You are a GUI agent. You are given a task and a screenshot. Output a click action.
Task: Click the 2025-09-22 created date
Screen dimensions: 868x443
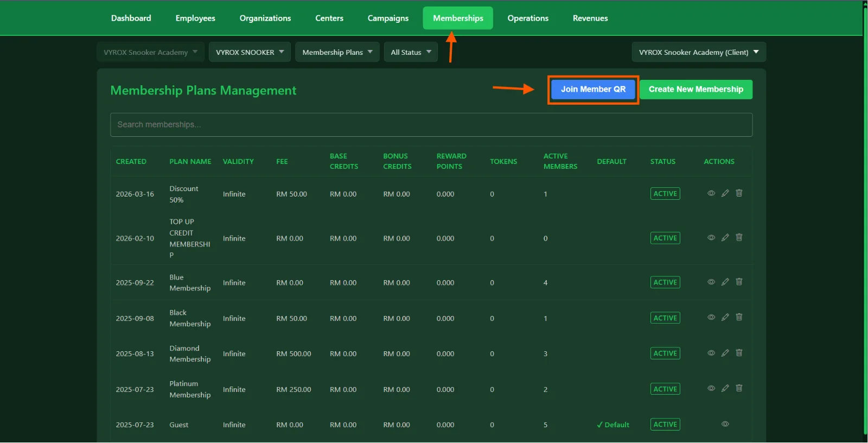tap(135, 283)
